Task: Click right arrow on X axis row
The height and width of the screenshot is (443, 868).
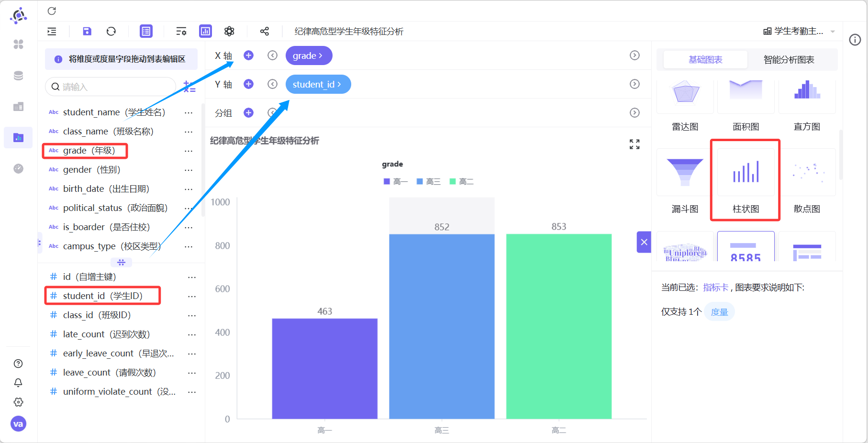Action: click(x=634, y=55)
